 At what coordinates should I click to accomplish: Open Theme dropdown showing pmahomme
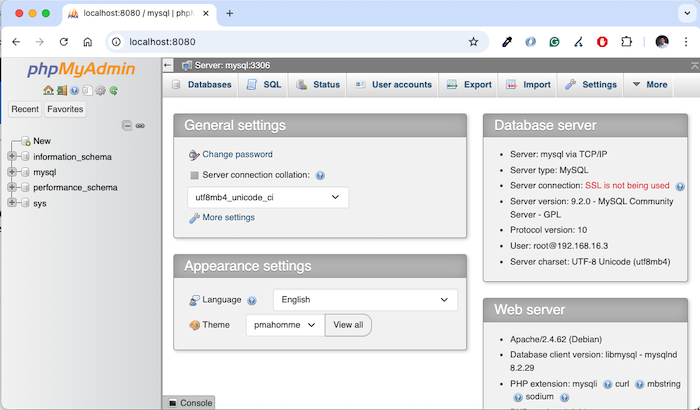coord(285,325)
